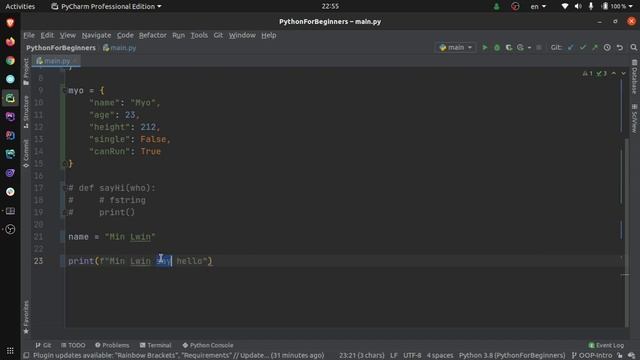Open Show Applications grid in dock
Viewport: 640px width, 360px height.
coord(10,351)
